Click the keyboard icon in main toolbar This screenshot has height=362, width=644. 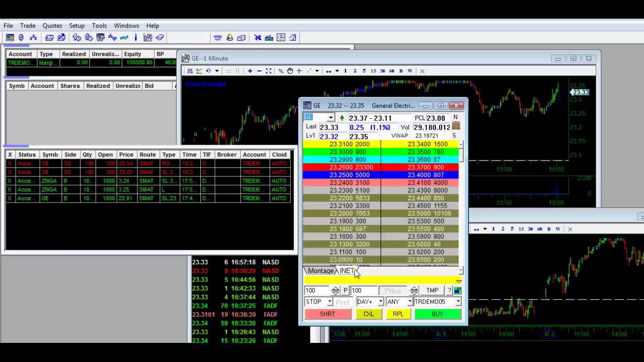coord(269,37)
